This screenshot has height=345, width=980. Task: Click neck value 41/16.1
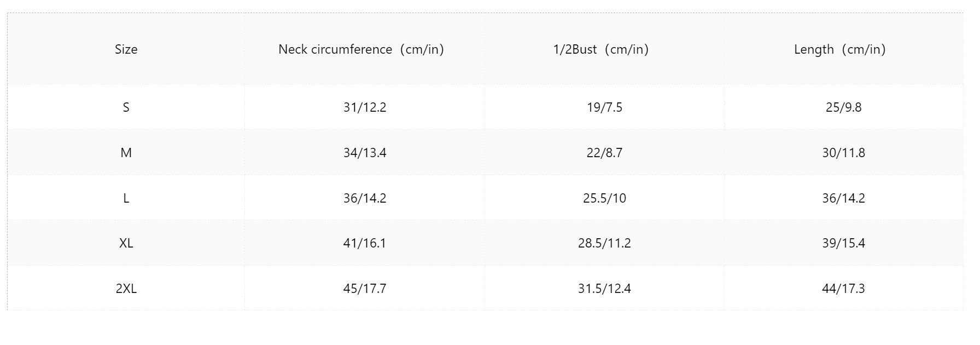coord(365,243)
